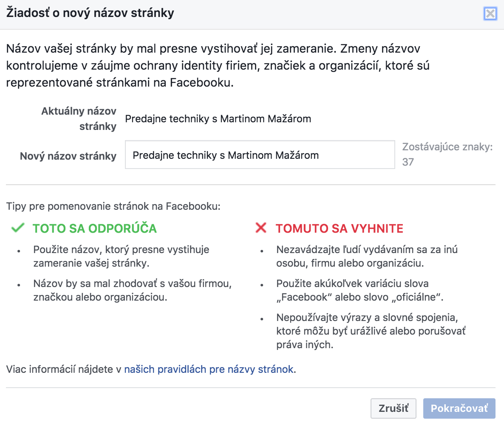Close the page name request dialog
The height and width of the screenshot is (428, 504).
490,14
